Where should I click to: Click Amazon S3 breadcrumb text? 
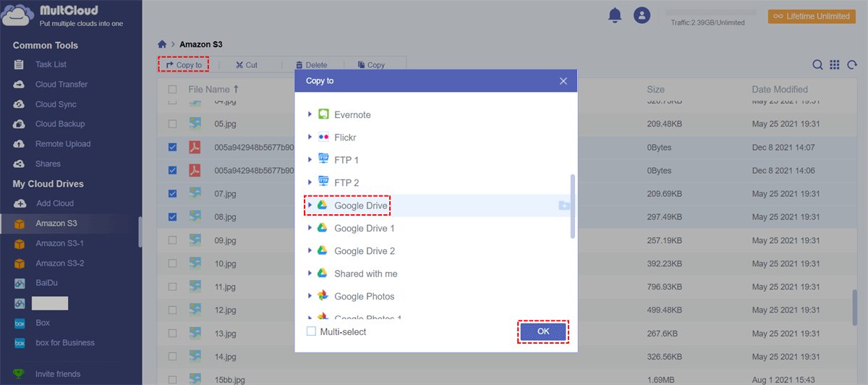click(201, 44)
